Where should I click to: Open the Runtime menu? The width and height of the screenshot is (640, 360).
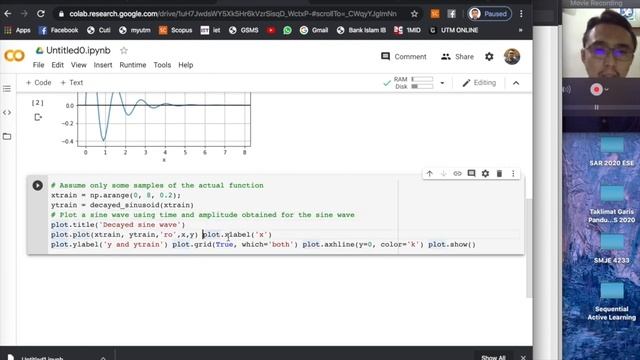click(133, 65)
